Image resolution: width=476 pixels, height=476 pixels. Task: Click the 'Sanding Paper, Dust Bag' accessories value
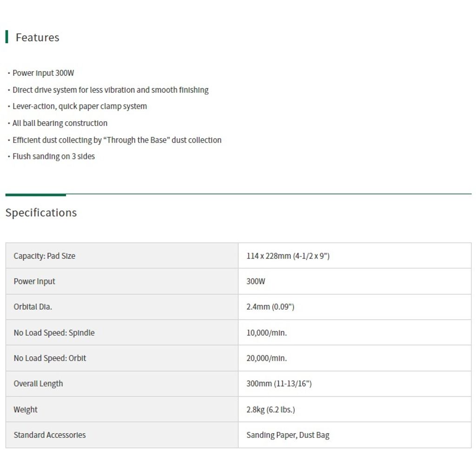[288, 435]
